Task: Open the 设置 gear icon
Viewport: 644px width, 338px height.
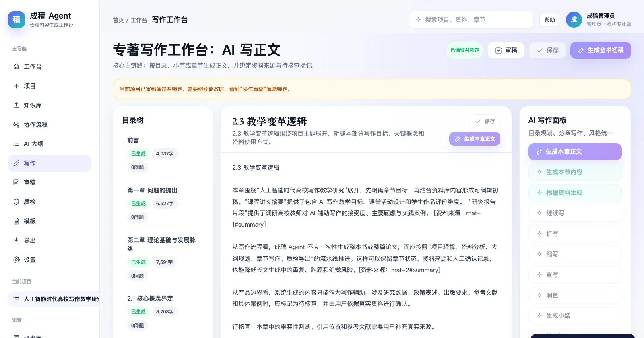Action: pos(16,260)
